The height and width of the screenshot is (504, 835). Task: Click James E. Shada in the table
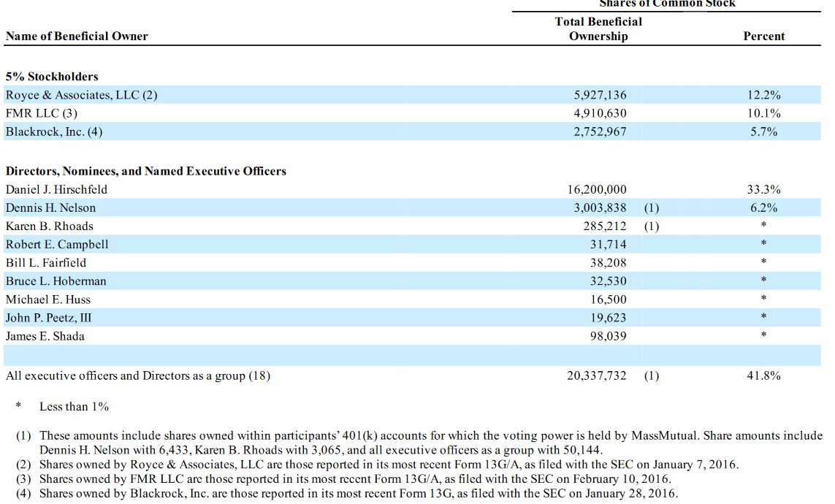pyautogui.click(x=45, y=336)
